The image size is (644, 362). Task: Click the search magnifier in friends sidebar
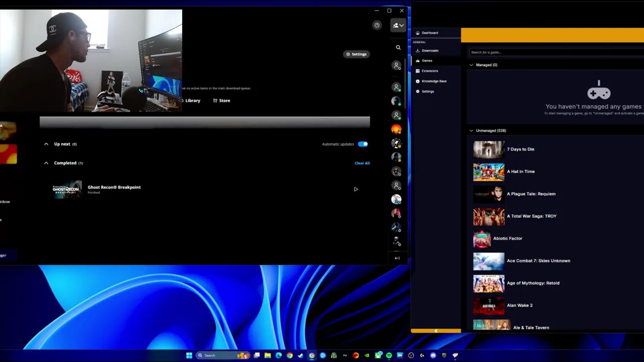(x=398, y=47)
